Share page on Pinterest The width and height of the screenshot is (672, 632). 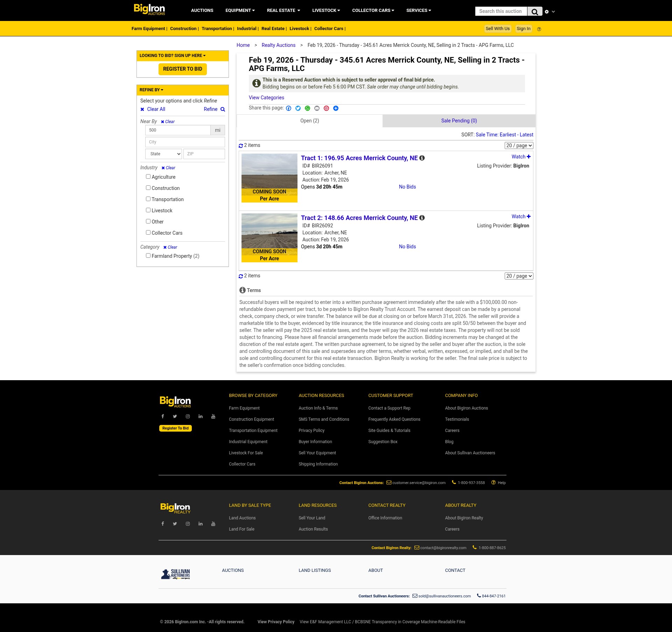coord(326,108)
